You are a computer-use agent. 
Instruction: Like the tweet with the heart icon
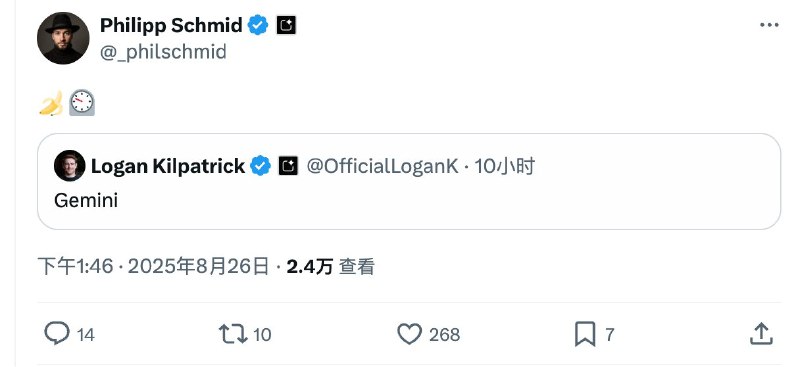[x=410, y=334]
